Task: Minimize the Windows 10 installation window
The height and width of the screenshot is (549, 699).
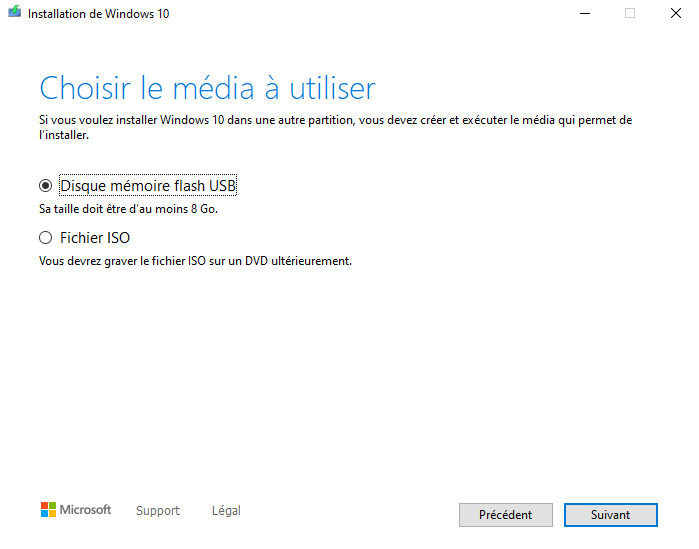Action: coord(584,14)
